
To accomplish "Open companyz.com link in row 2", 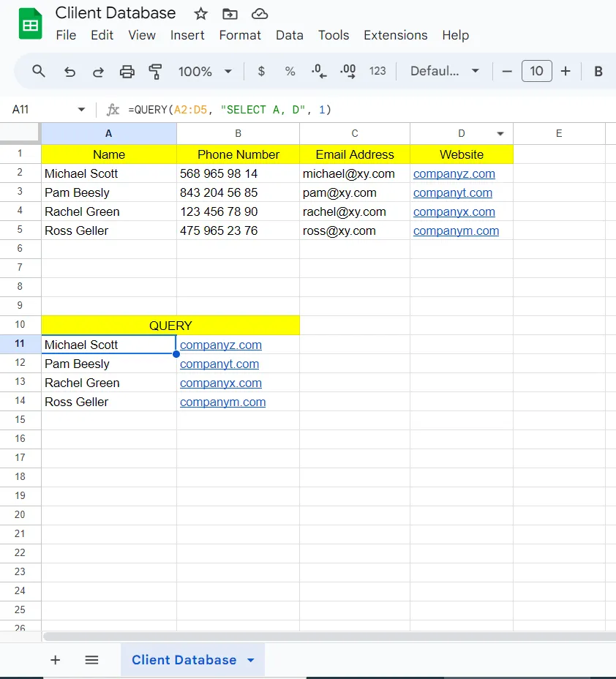I will click(454, 173).
